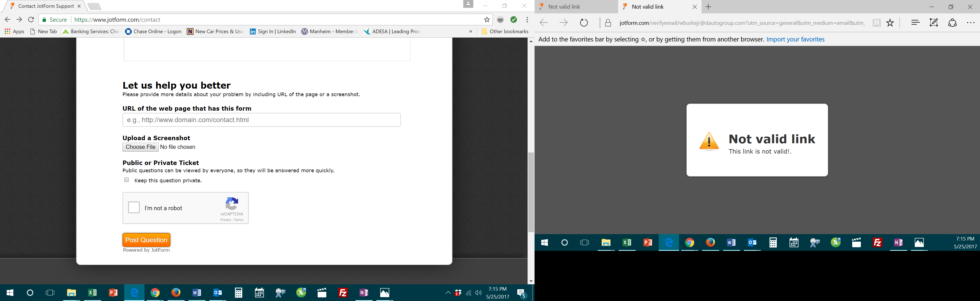Image resolution: width=980 pixels, height=301 pixels.
Task: Enable Keep this question private
Action: (126, 179)
